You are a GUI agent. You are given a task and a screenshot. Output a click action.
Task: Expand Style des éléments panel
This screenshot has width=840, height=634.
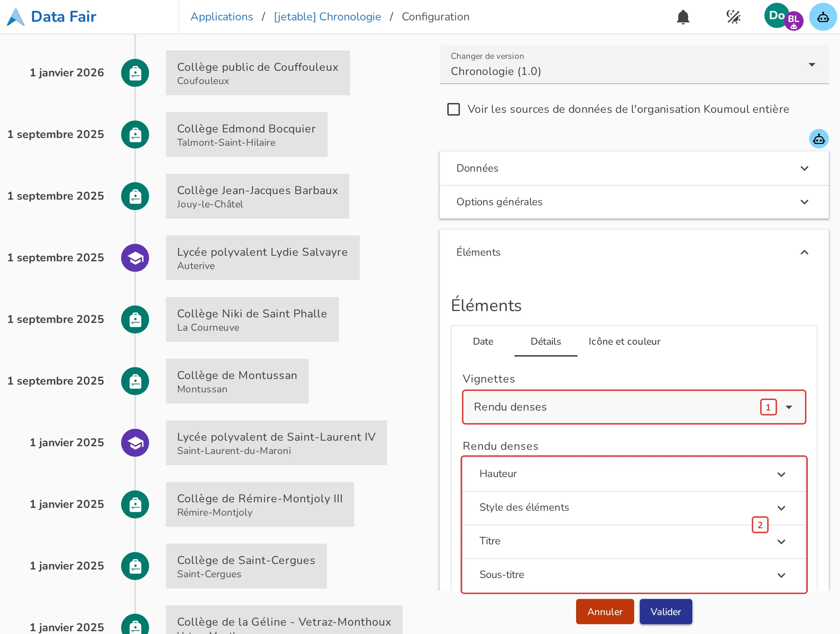coord(634,508)
